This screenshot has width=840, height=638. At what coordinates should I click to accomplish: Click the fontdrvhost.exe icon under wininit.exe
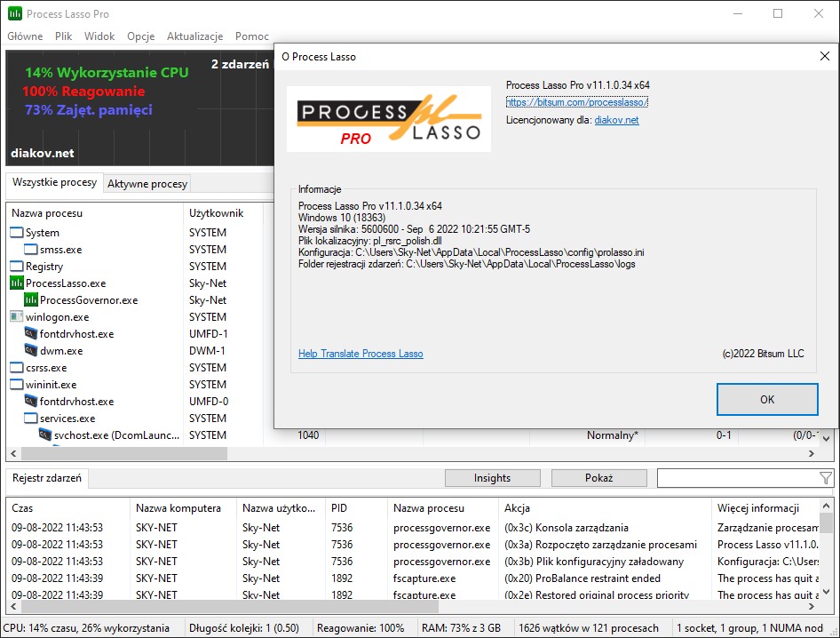(x=31, y=402)
